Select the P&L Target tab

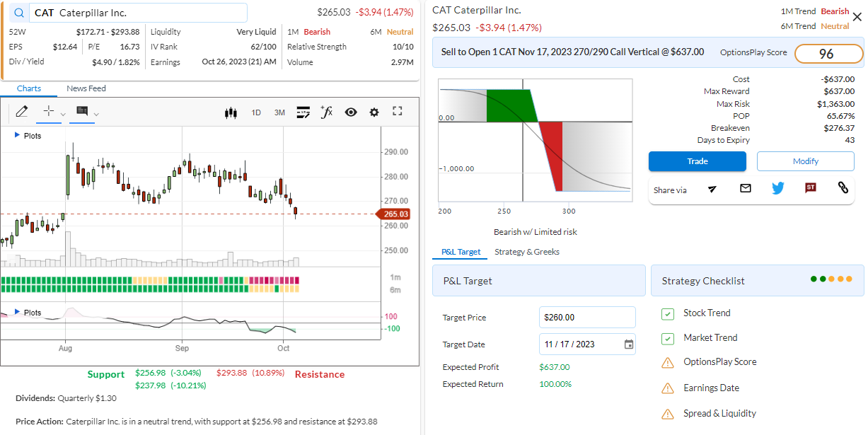pos(461,252)
